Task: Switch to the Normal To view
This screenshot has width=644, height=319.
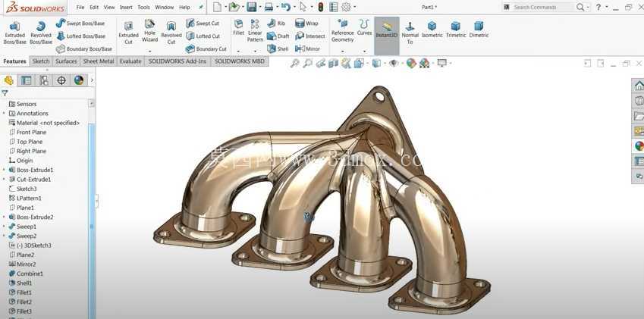Action: [410, 33]
